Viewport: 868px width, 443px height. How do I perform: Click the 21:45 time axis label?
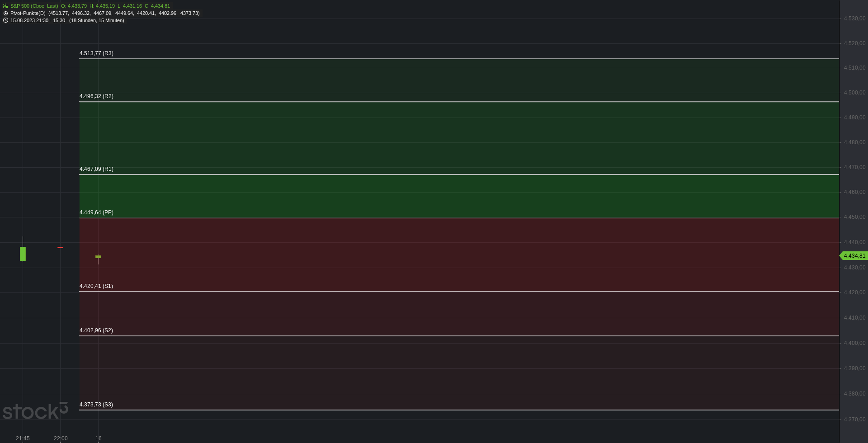(23, 438)
